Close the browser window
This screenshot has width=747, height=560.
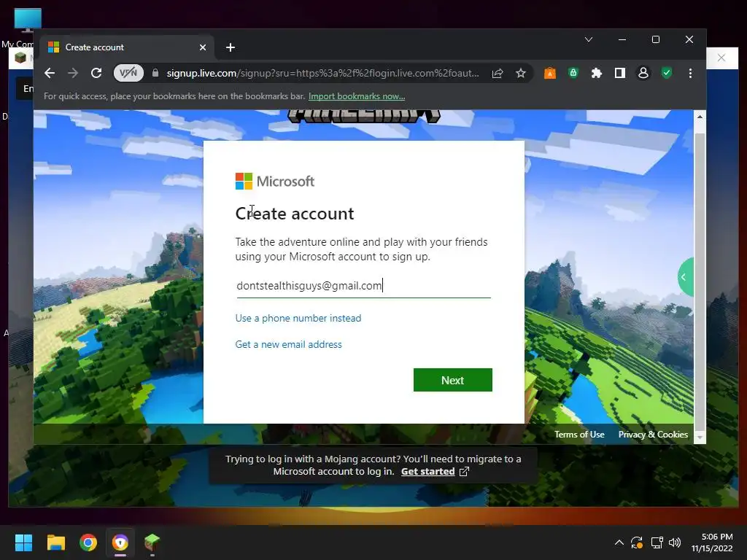click(689, 39)
